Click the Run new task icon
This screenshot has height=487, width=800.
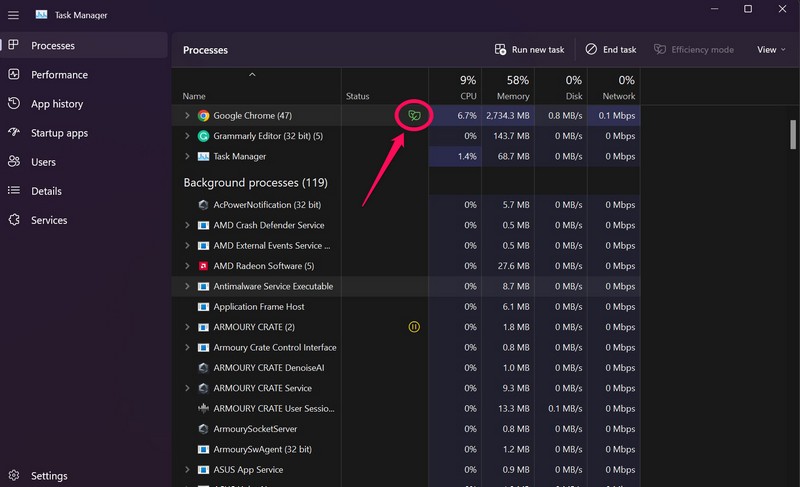tap(501, 49)
